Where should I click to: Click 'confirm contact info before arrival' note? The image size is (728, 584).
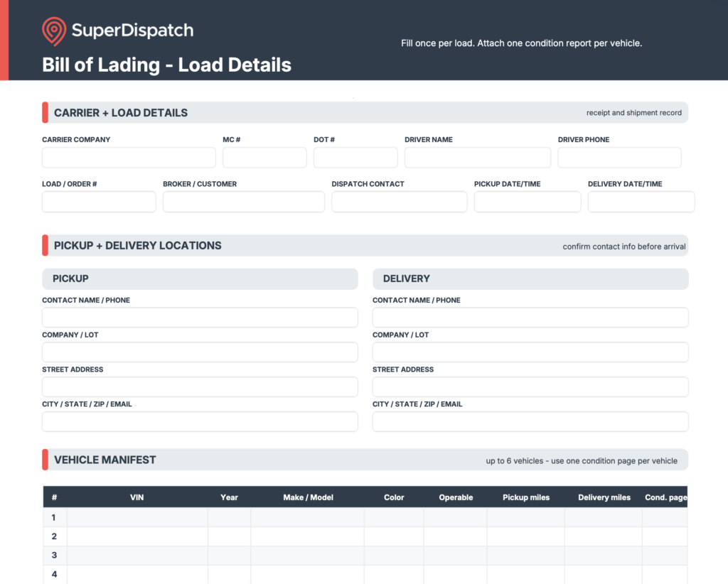tap(624, 247)
